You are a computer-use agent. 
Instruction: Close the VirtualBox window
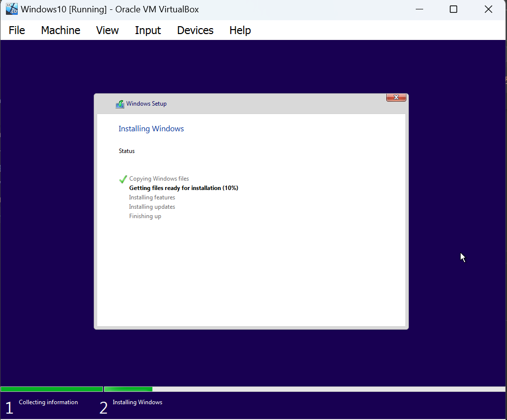(x=488, y=9)
